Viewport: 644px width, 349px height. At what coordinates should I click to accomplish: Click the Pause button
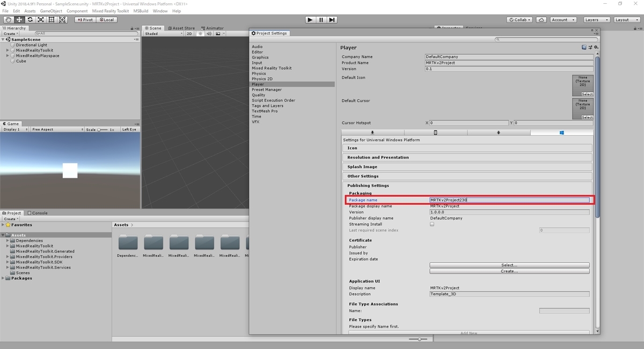coord(321,20)
